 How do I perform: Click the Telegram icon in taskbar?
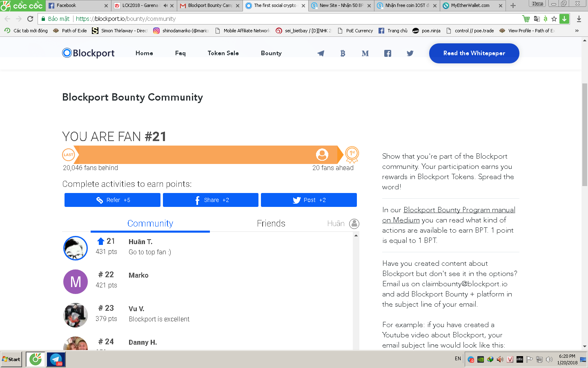click(56, 359)
